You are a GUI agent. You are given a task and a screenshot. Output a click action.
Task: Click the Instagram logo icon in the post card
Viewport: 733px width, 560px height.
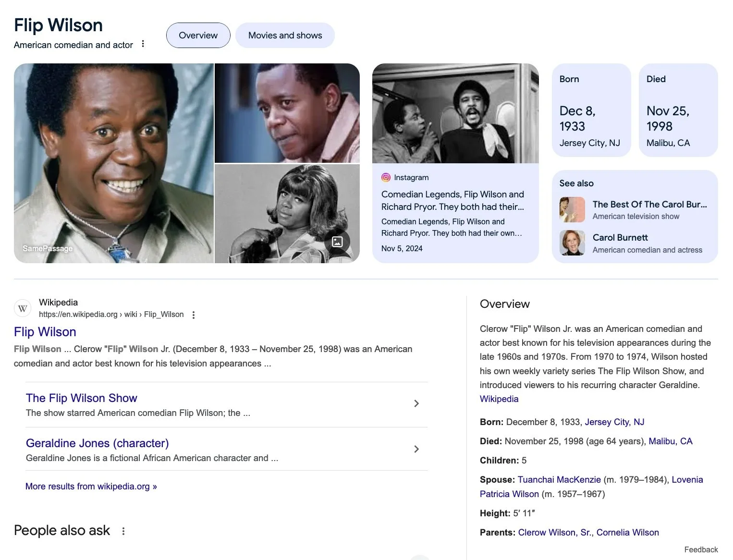pos(386,177)
